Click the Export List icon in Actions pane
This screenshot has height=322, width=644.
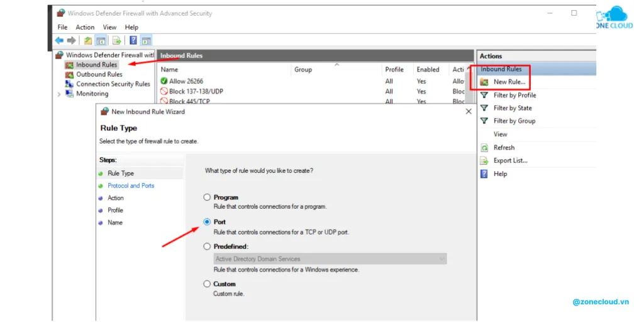click(x=485, y=160)
